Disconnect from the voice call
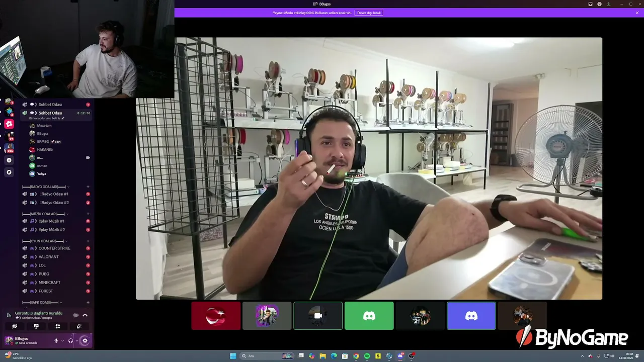 click(x=85, y=315)
